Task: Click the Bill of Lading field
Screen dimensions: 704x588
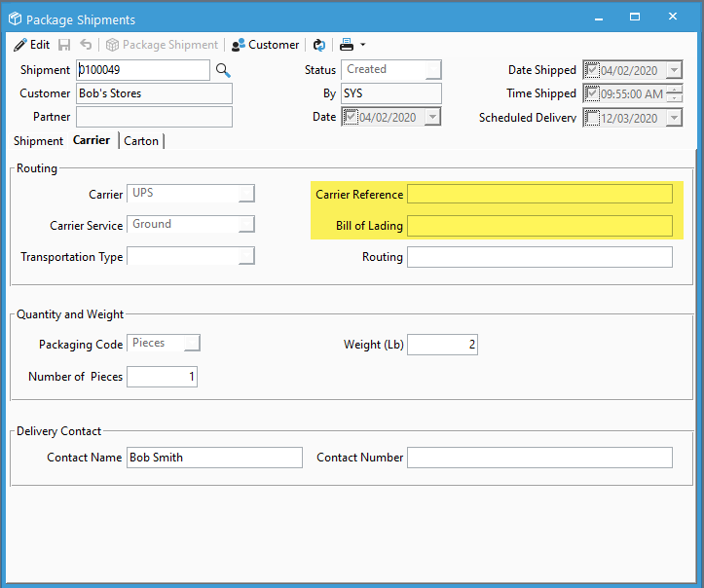Action: [539, 225]
